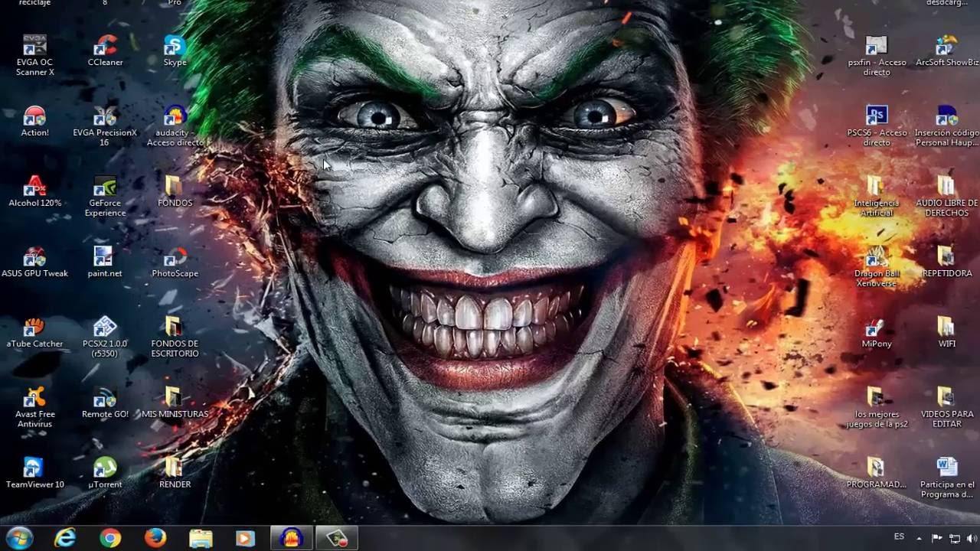Select AUDIO LIBRE DE DERECHOS folder

947,196
